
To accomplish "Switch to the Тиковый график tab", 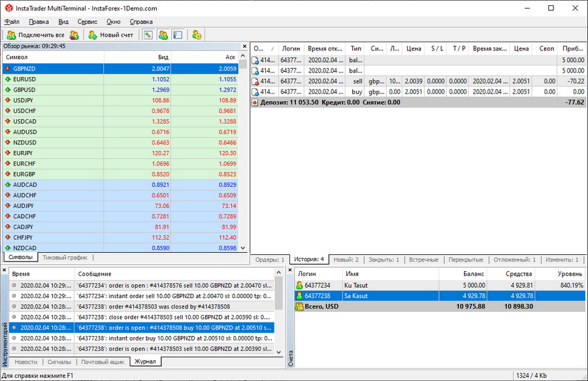I will (63, 257).
